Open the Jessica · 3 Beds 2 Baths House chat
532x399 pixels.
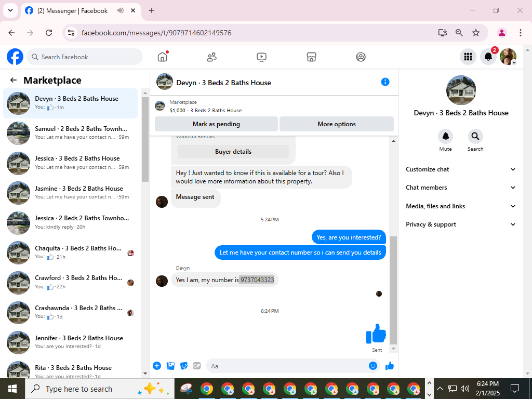71,163
